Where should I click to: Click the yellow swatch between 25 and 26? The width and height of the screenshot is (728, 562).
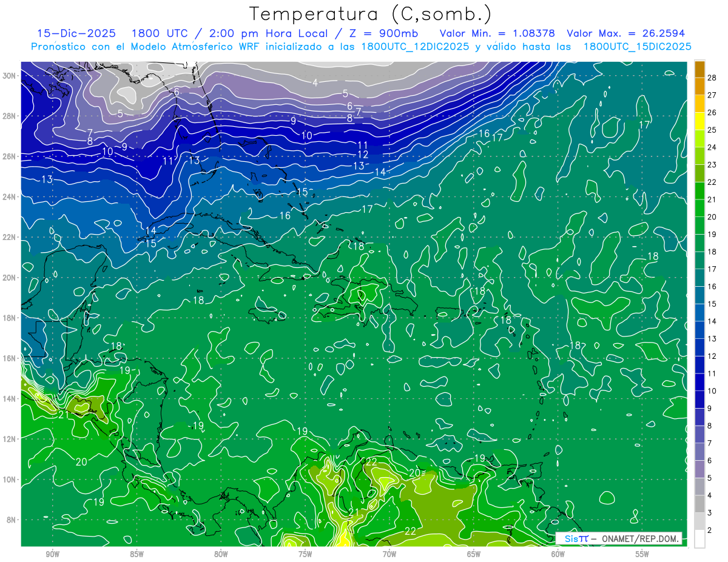pos(699,121)
